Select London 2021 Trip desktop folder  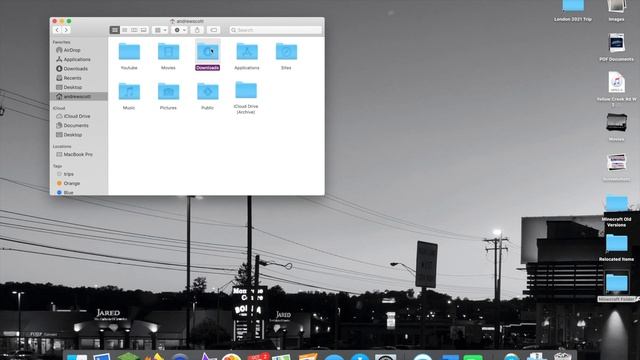coord(573,11)
